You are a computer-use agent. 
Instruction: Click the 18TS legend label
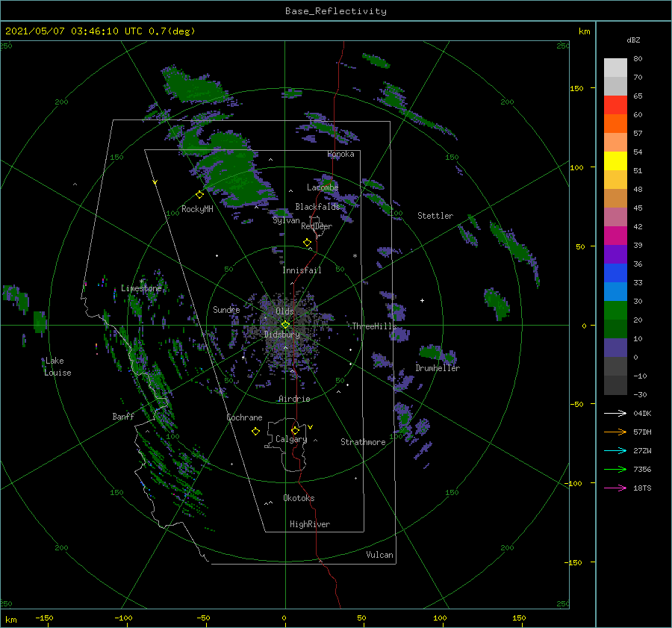[x=642, y=488]
